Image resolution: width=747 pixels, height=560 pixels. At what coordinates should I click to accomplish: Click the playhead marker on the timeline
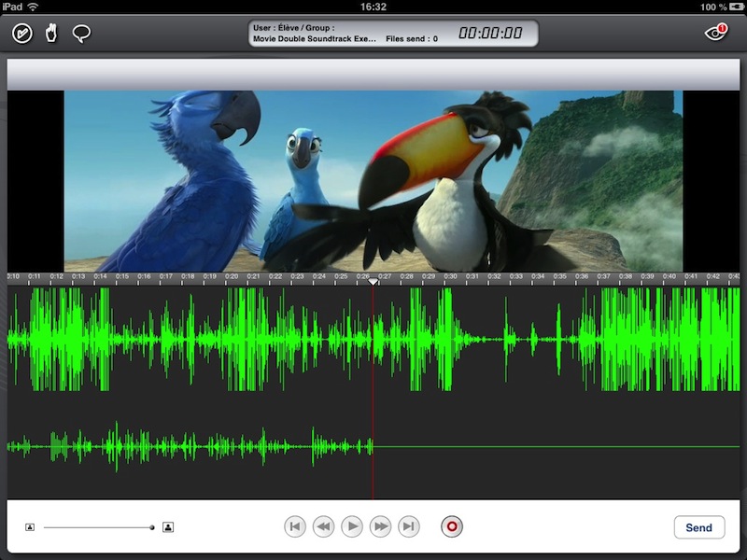pos(373,282)
